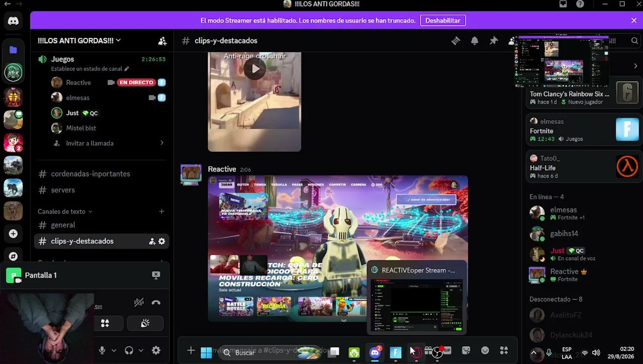Add a text channel plus icon
The image size is (643, 364).
pos(162,211)
